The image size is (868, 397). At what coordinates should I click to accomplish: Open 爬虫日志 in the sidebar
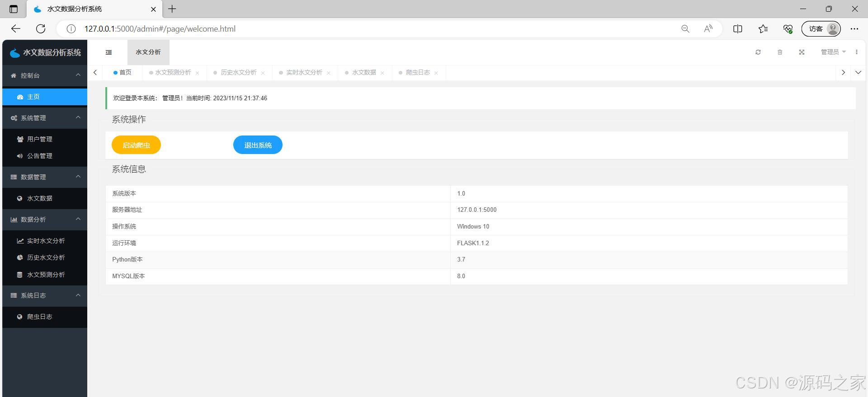45,317
